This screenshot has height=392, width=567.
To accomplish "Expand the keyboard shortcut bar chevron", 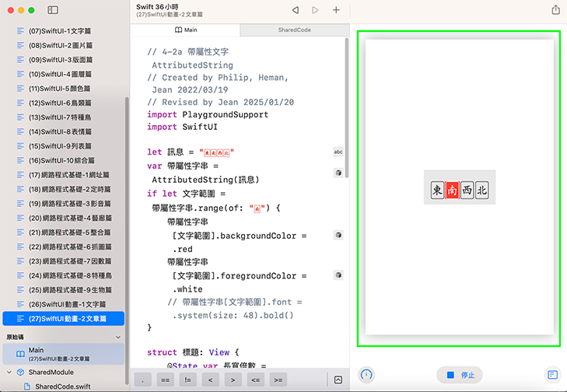I will 338,380.
